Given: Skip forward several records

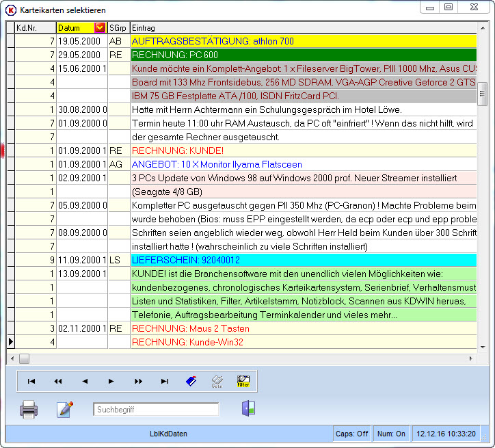Looking at the screenshot, I should click(x=138, y=382).
